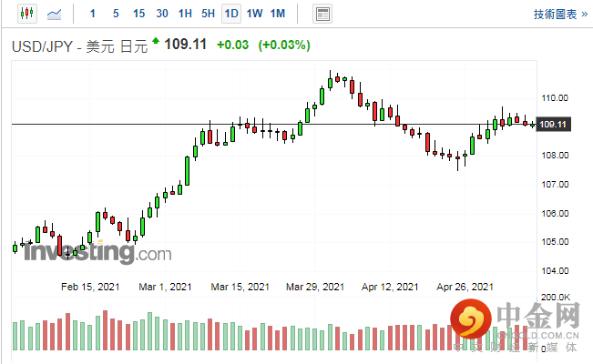Click the Apr 12, 2021 date label
Screen dimensions: 593x364
[x=390, y=287]
